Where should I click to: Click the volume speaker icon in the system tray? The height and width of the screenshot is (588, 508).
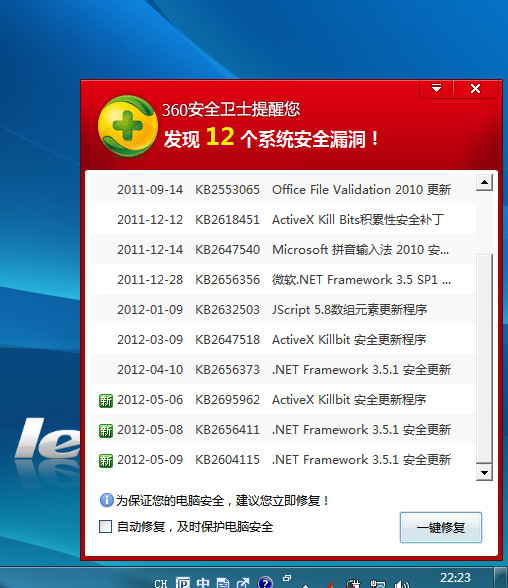[401, 584]
